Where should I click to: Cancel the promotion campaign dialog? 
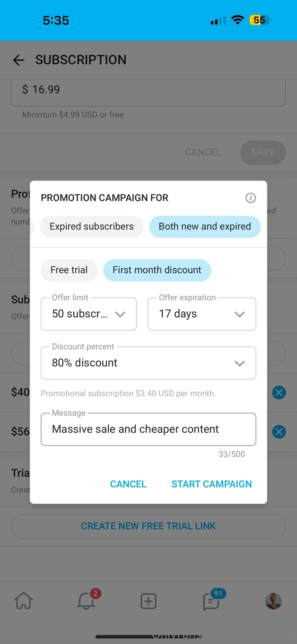(x=128, y=484)
